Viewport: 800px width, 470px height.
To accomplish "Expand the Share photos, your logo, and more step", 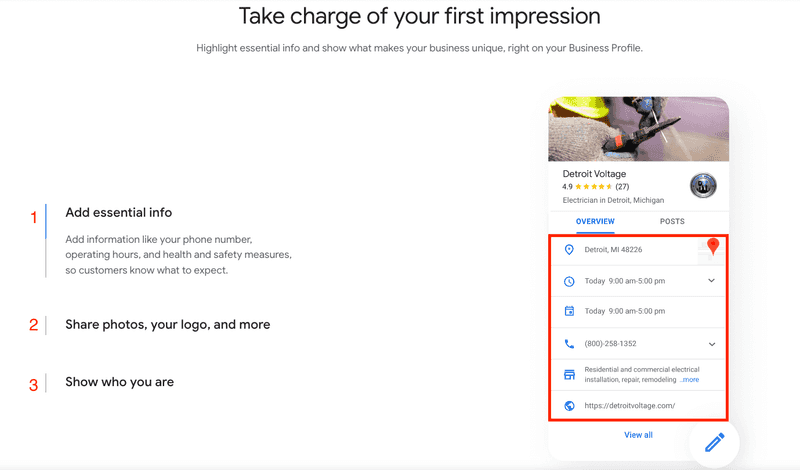I will [167, 325].
